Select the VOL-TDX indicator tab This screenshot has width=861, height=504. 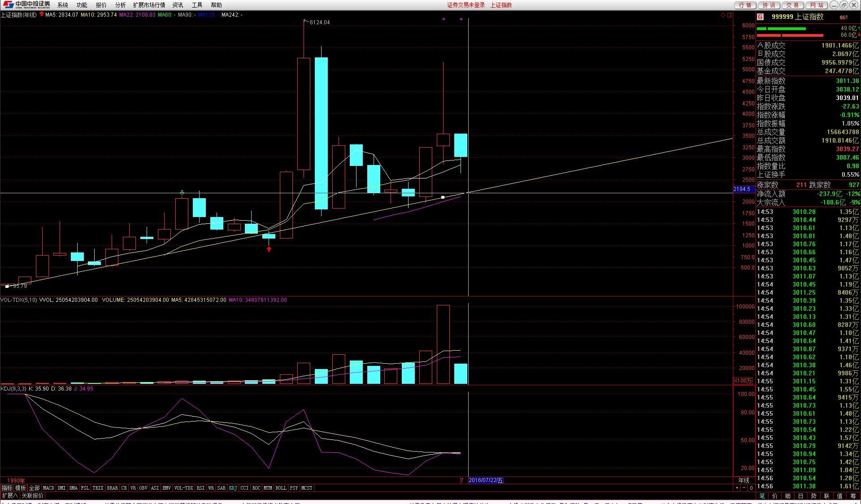point(183,488)
